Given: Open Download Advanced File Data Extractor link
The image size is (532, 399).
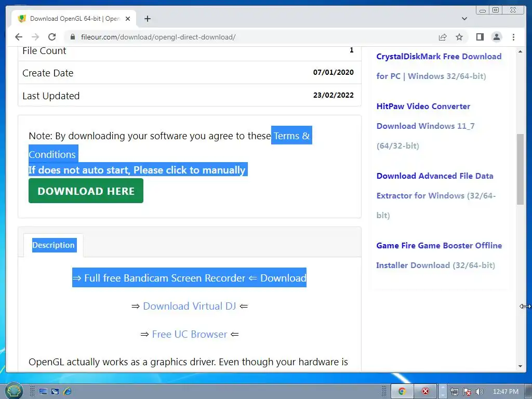Looking at the screenshot, I should (x=436, y=195).
